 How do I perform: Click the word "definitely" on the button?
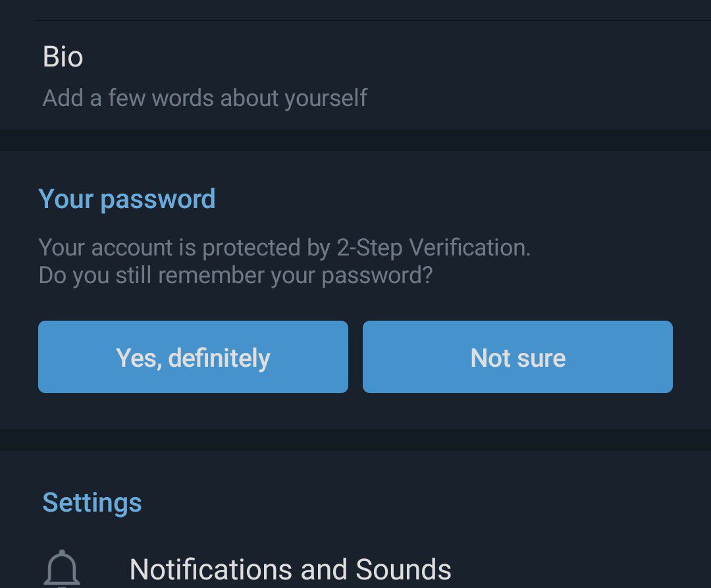[x=219, y=358]
